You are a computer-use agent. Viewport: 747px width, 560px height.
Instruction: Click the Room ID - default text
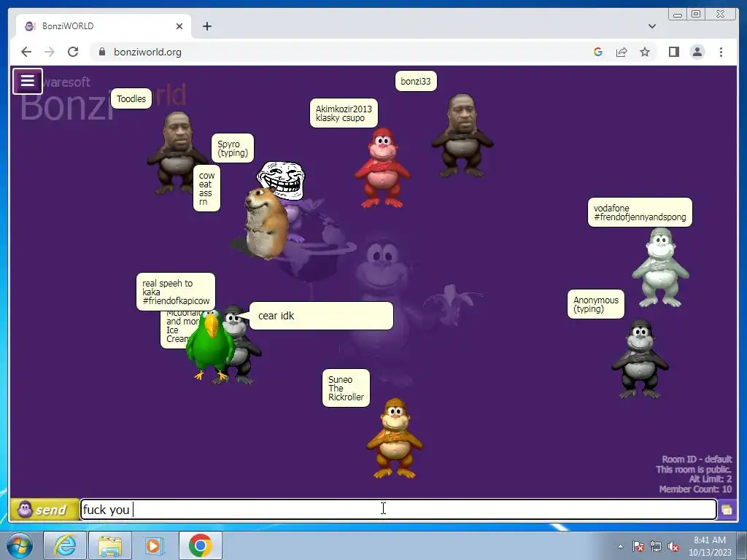(697, 459)
